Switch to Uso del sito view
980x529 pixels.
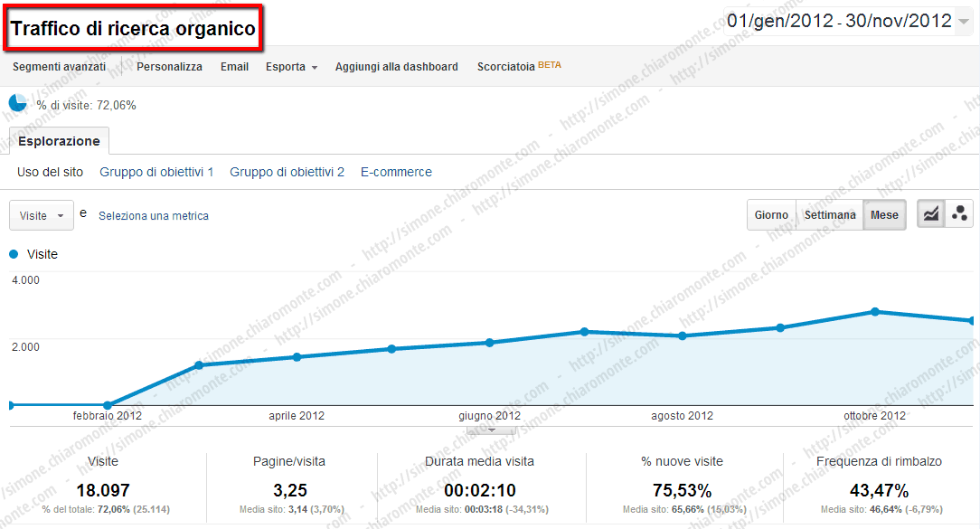pyautogui.click(x=50, y=172)
